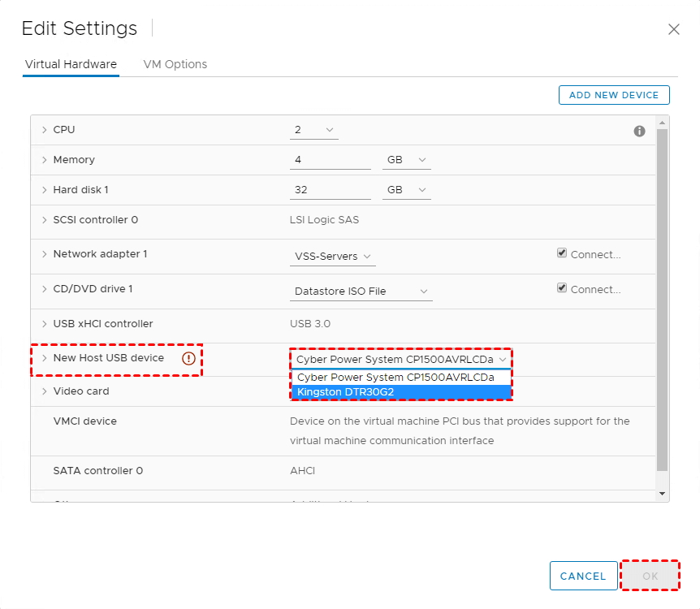Click the New Host USB device warning icon

(188, 358)
